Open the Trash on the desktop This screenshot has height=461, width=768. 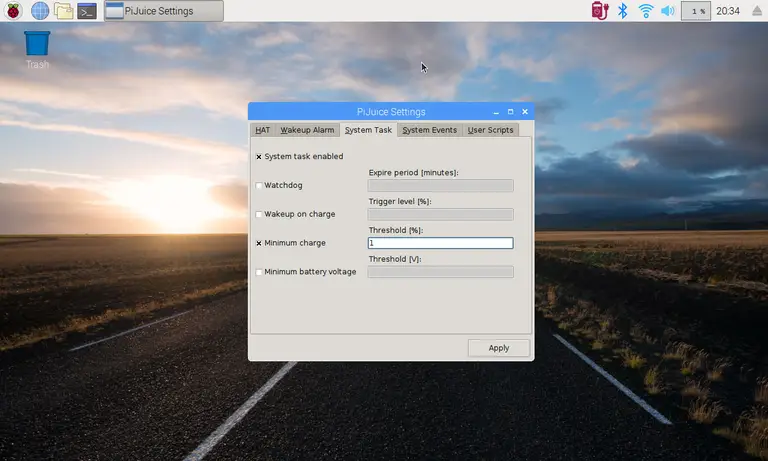pos(37,49)
